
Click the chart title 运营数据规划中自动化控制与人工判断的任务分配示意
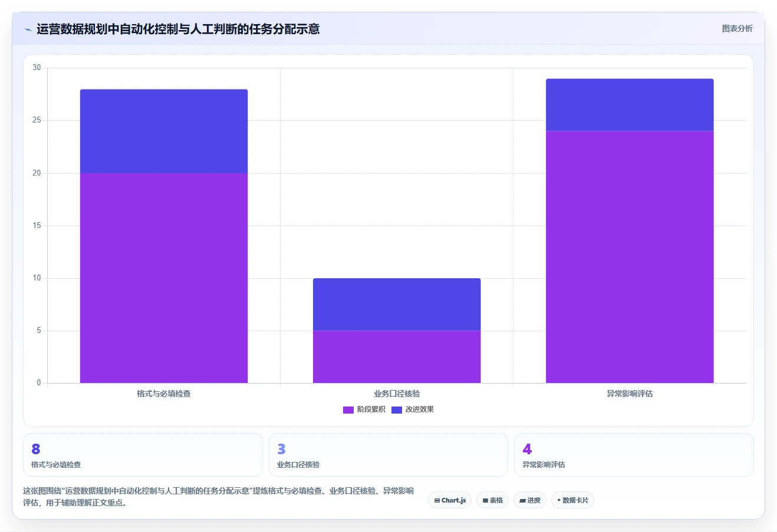pos(178,29)
